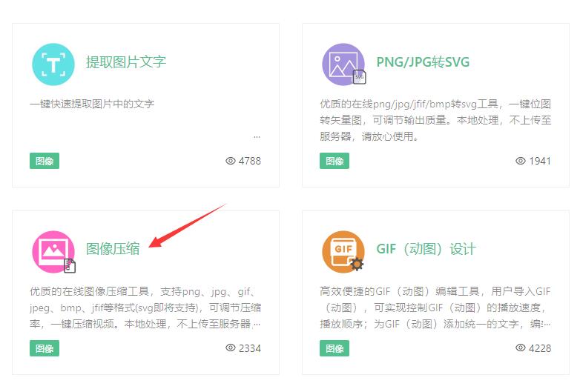580x392 pixels.
Task: Click the description starting 优质的在线图像压缩工具
Action: pyautogui.click(x=145, y=308)
